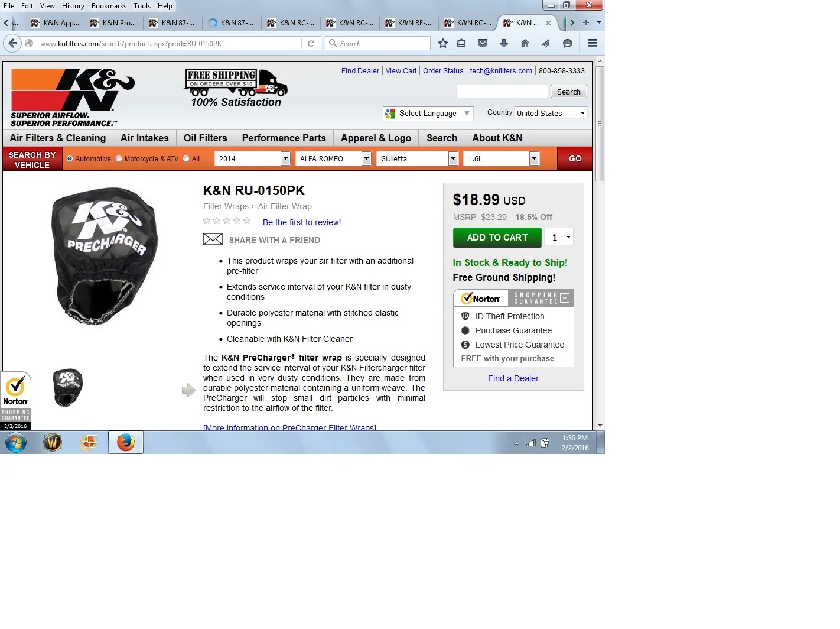840x629 pixels.
Task: Click the green ADD TO CART button
Action: pyautogui.click(x=497, y=237)
